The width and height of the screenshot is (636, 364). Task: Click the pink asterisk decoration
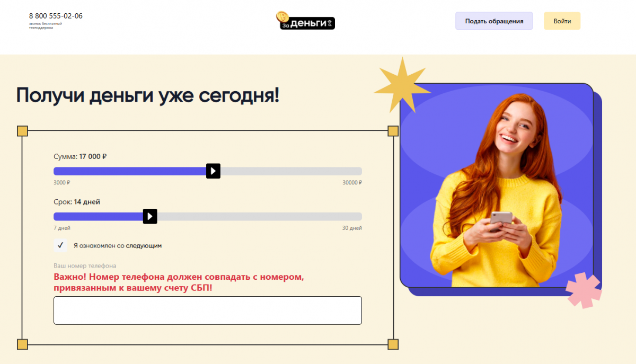(x=584, y=290)
